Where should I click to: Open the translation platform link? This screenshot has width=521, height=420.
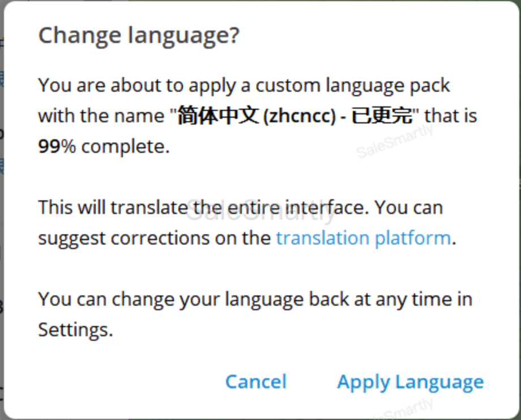tap(363, 239)
